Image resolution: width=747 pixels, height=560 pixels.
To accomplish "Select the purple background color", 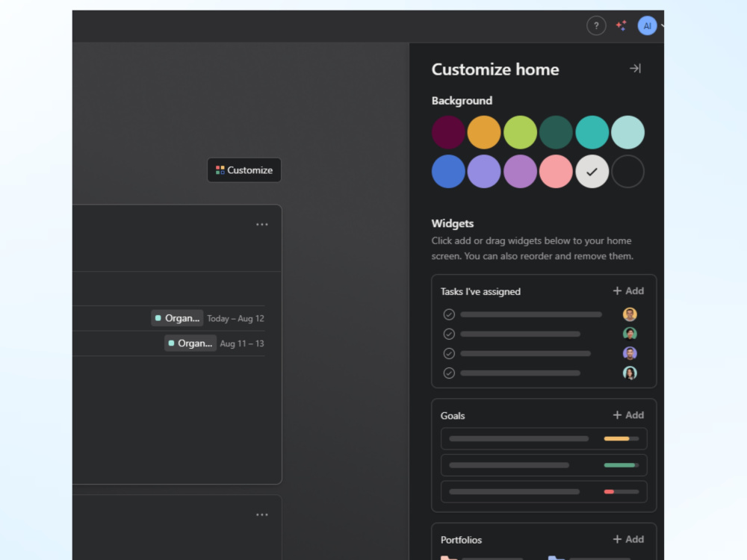I will pyautogui.click(x=520, y=172).
